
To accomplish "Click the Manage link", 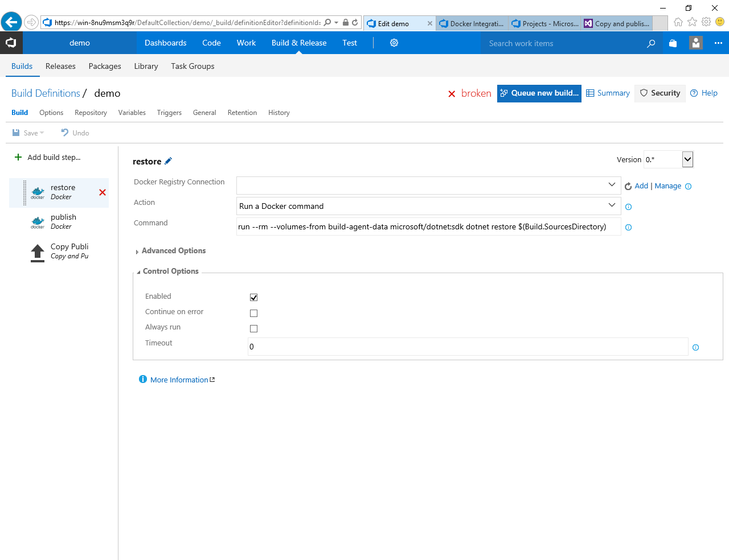I will point(668,186).
